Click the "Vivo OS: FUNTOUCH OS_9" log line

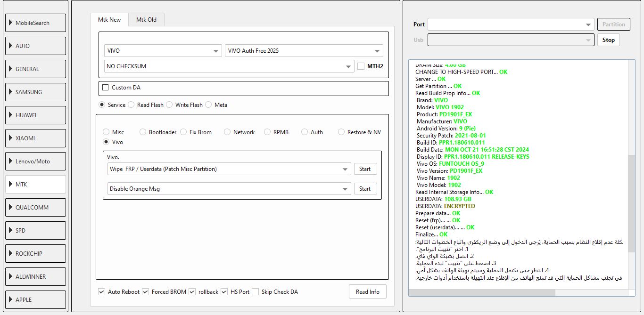(450, 164)
